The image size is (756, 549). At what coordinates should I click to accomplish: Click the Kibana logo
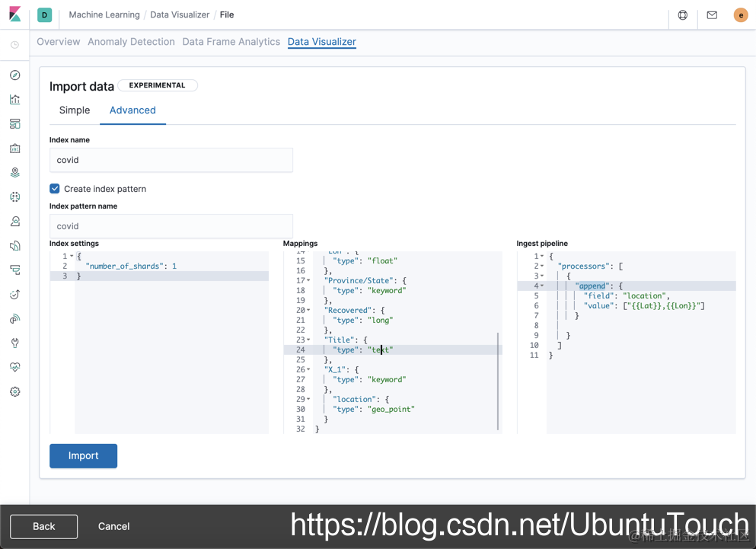(x=15, y=14)
